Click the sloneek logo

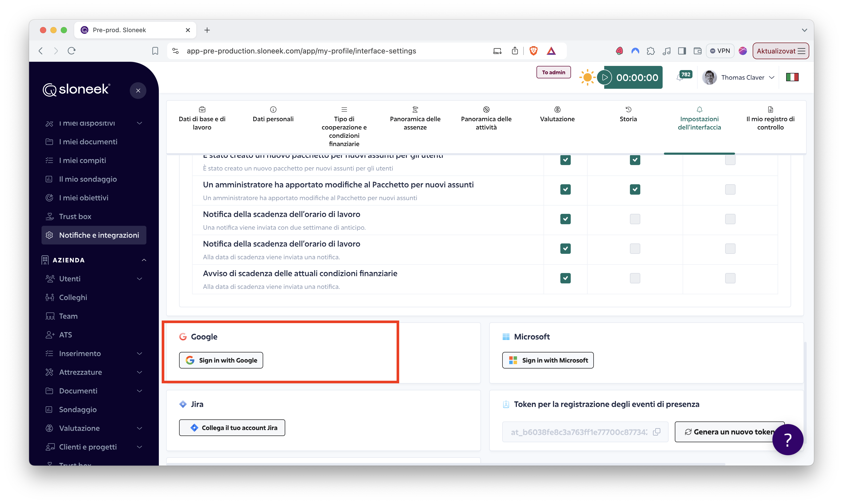pos(76,90)
